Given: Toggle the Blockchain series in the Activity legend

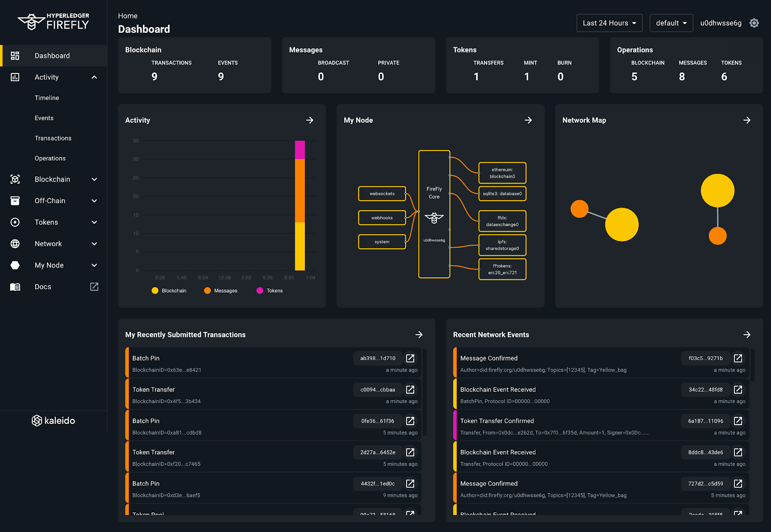Looking at the screenshot, I should [169, 290].
